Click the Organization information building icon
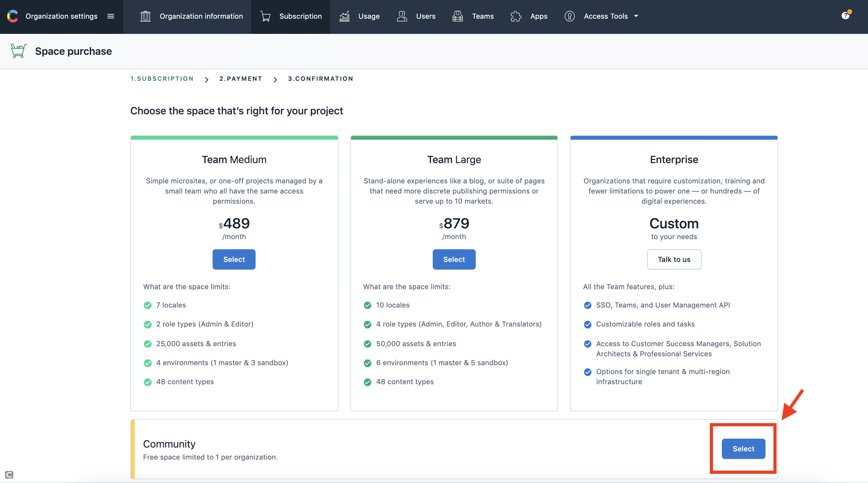This screenshot has width=868, height=483. (x=145, y=16)
